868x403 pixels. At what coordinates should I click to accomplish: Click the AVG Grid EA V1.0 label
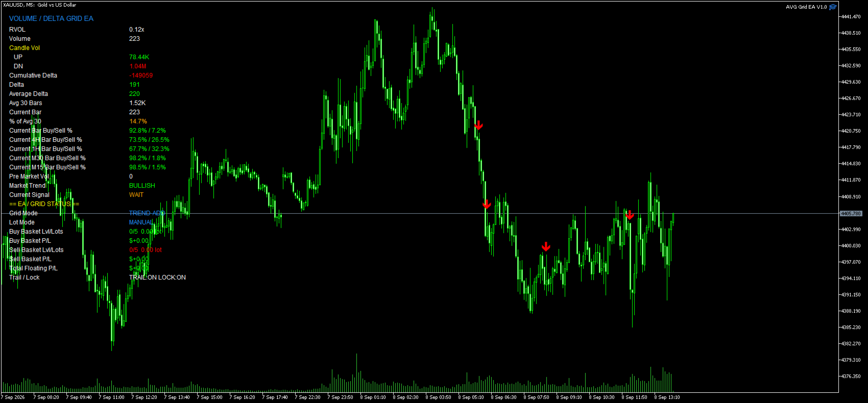[x=806, y=7]
